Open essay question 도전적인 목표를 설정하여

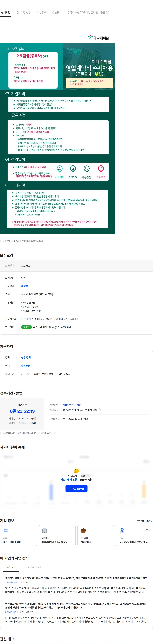pos(76,578)
